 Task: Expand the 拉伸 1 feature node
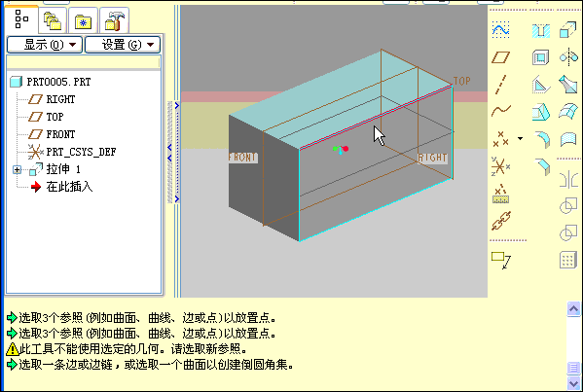[x=18, y=170]
